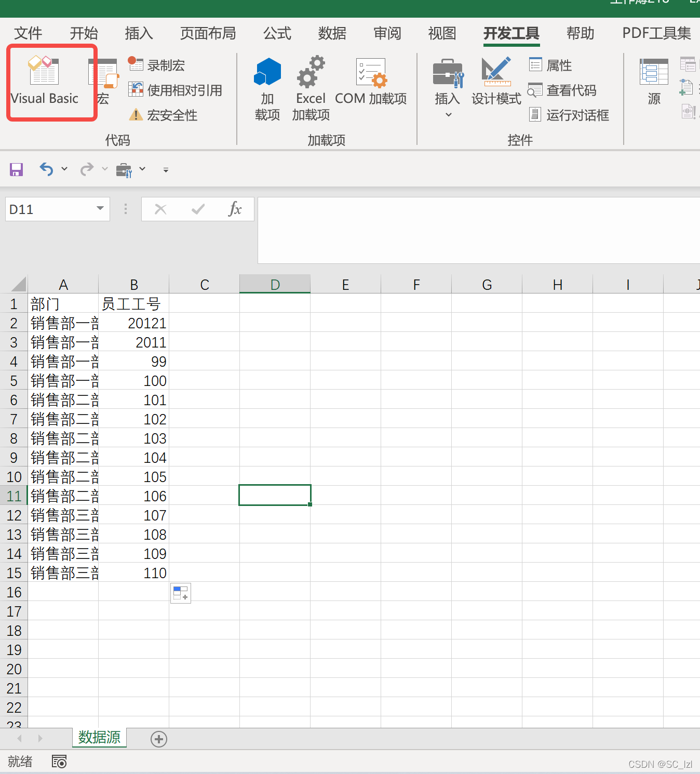Open control 属性 properties
Viewport: 700px width, 774px height.
(x=550, y=65)
